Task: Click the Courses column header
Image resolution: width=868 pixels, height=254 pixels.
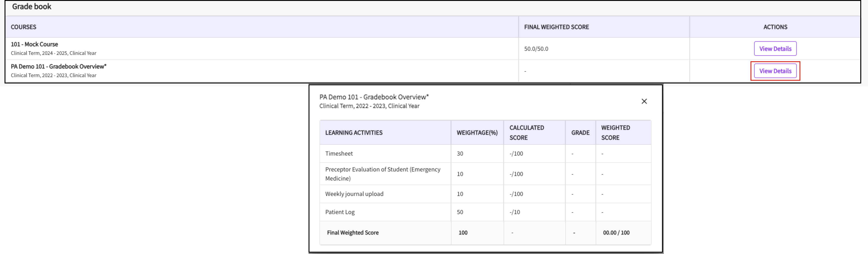Action: pos(24,27)
